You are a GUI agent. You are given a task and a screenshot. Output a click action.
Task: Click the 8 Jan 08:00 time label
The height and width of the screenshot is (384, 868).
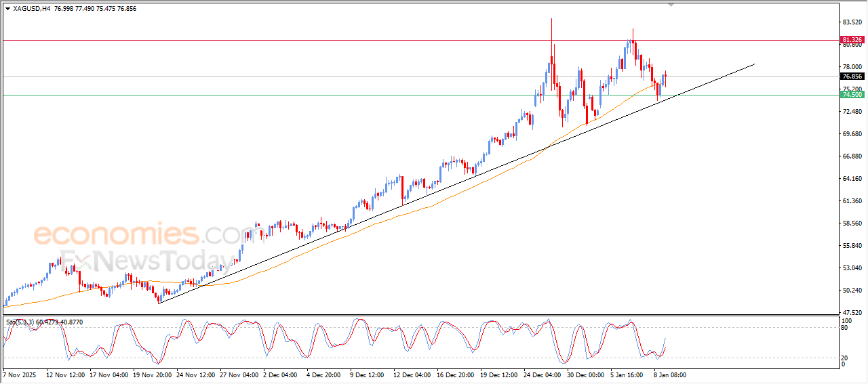click(671, 374)
